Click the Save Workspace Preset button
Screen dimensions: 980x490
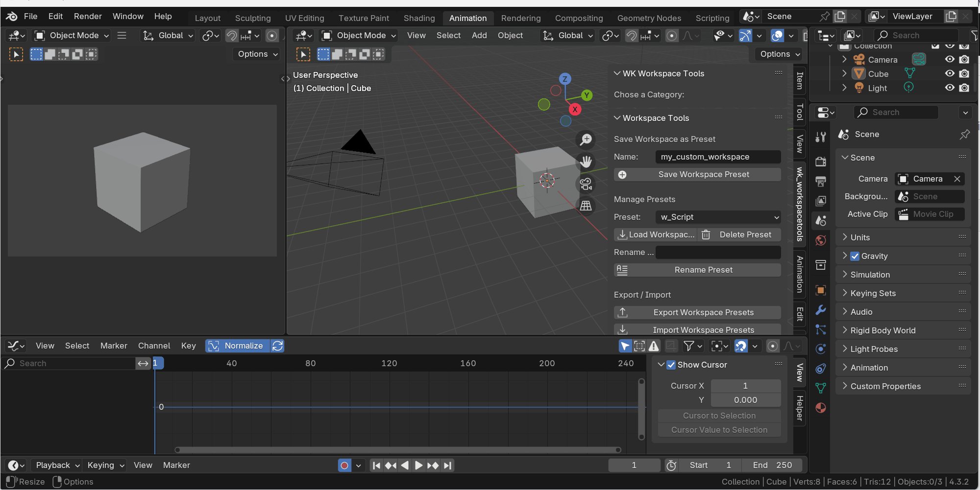(697, 174)
